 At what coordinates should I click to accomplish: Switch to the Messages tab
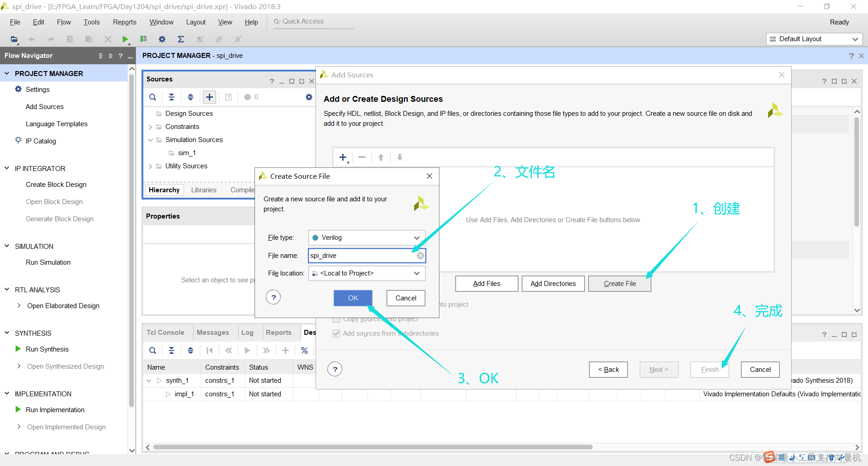tap(212, 333)
